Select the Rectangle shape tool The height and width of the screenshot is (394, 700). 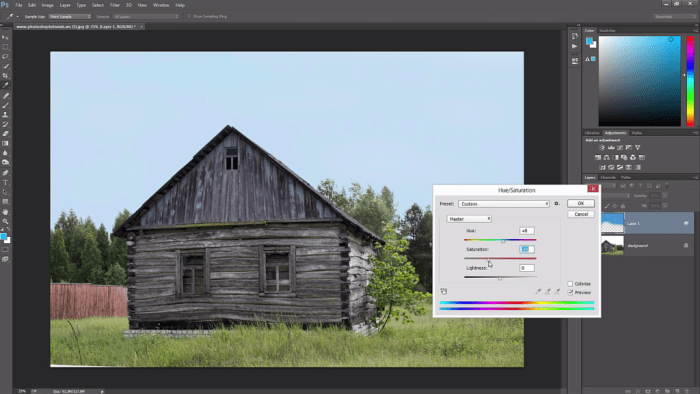[5, 201]
